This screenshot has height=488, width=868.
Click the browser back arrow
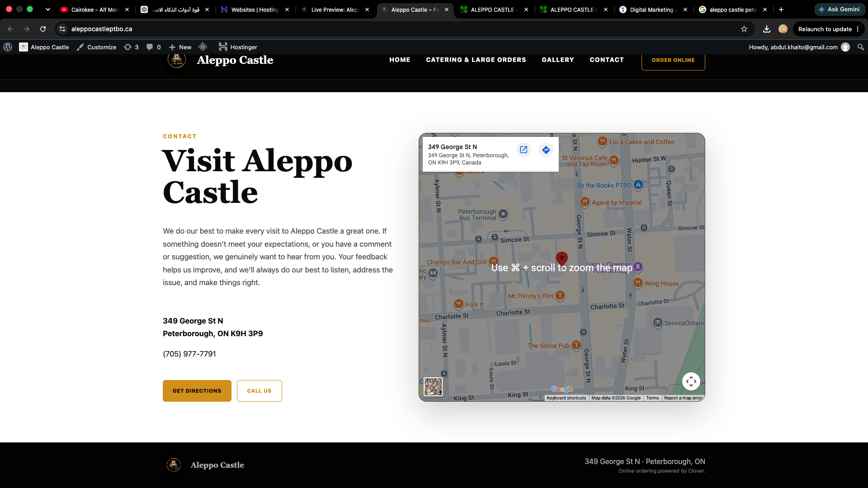(x=10, y=29)
